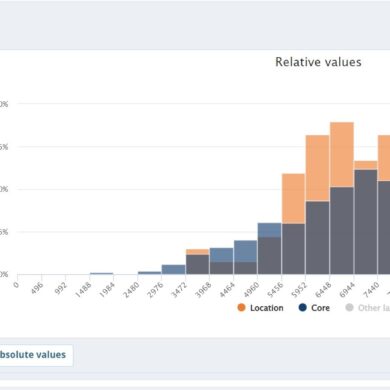Click the orange Location legend dot
390x390 pixels.
point(241,308)
